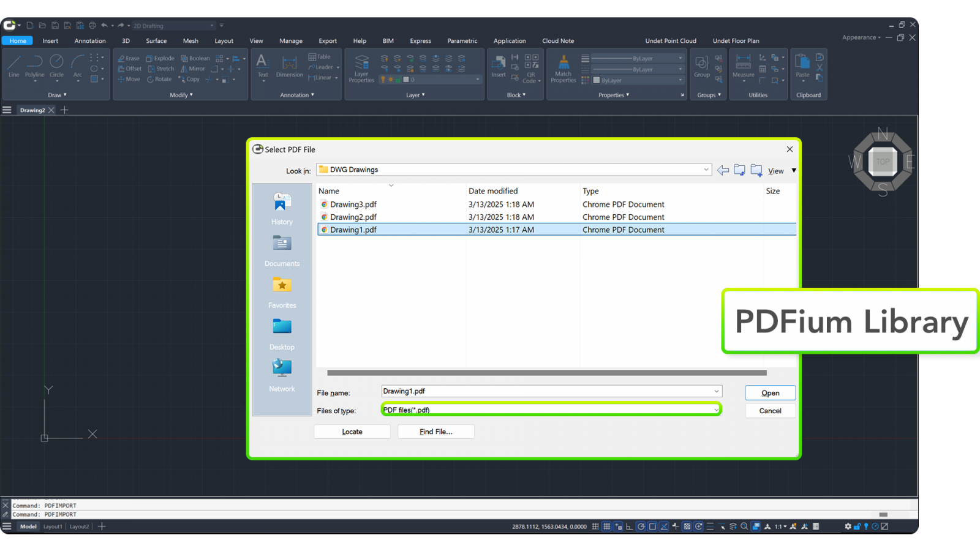Switch to the Insert ribbon tab
Screen dimensions: 980x551
(50, 41)
